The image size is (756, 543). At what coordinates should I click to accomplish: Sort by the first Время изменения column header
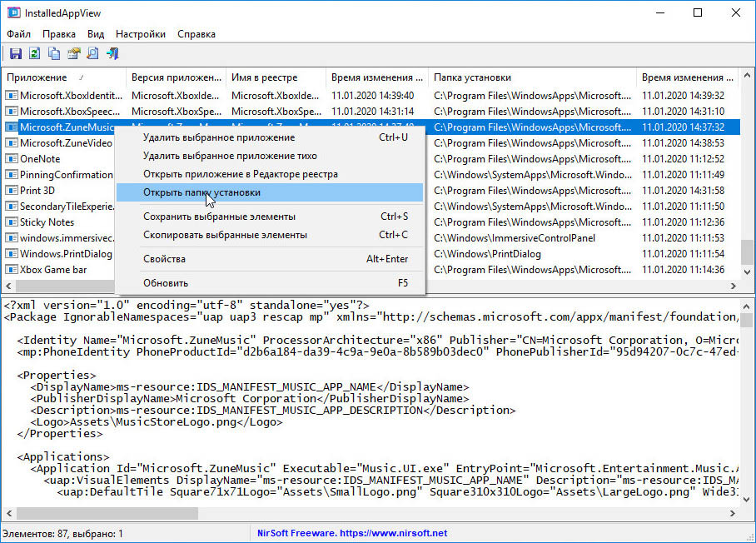(x=377, y=77)
